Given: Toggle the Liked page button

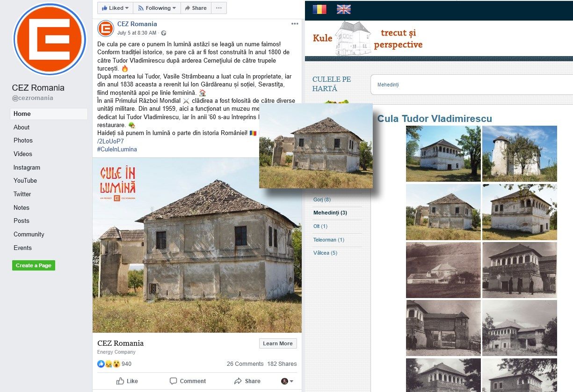Looking at the screenshot, I should 115,8.
